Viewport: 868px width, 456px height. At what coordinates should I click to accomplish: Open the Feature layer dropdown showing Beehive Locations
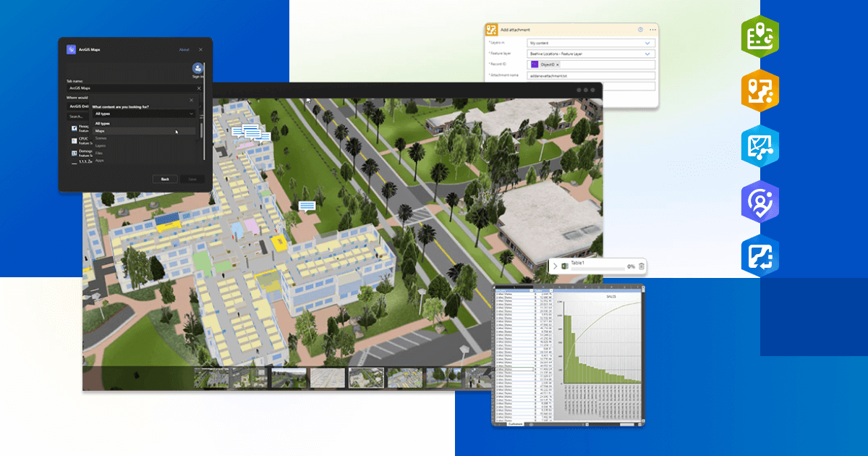coord(590,54)
